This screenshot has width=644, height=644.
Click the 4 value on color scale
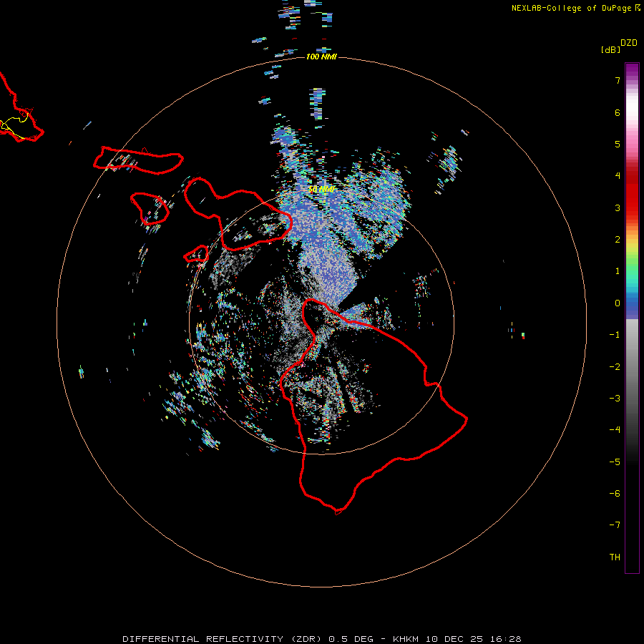point(618,176)
